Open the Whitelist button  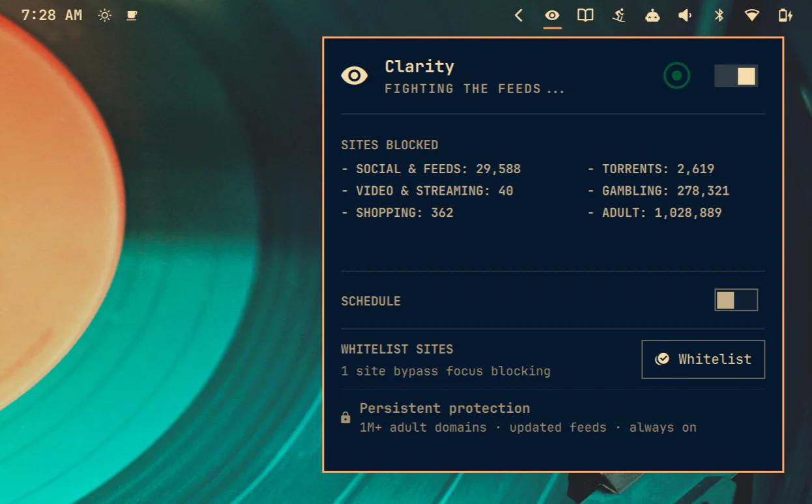(x=703, y=359)
